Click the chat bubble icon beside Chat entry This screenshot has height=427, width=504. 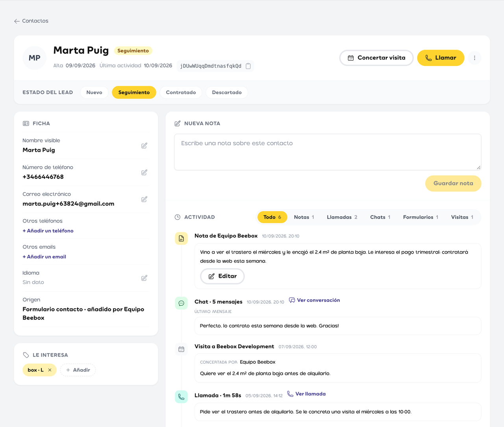tap(181, 303)
